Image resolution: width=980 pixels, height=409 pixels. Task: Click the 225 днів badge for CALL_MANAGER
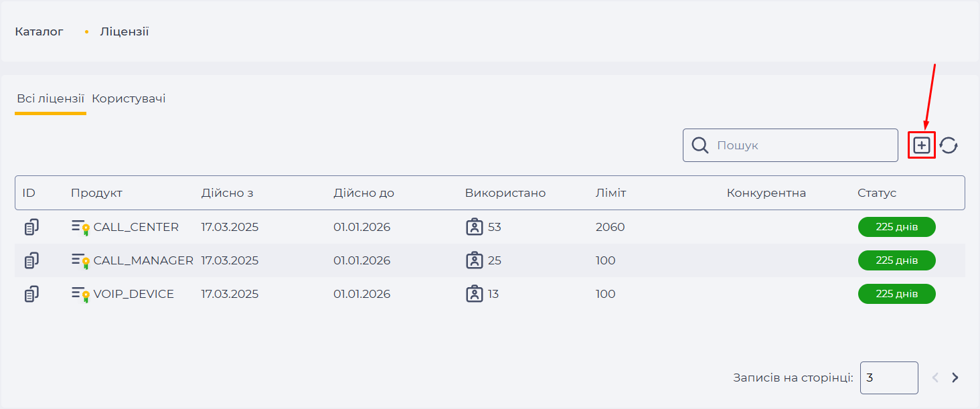pyautogui.click(x=897, y=260)
